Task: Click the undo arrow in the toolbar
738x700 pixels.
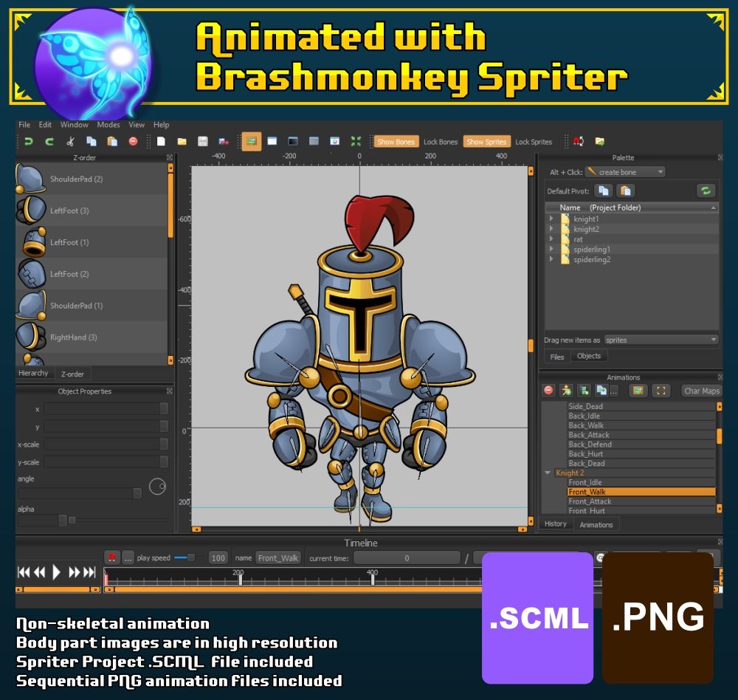Action: click(x=29, y=142)
